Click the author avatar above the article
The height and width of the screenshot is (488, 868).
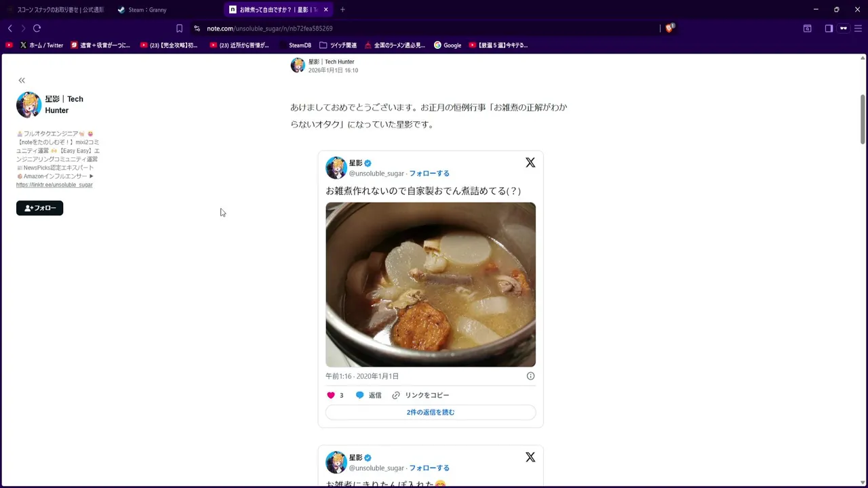pyautogui.click(x=298, y=65)
